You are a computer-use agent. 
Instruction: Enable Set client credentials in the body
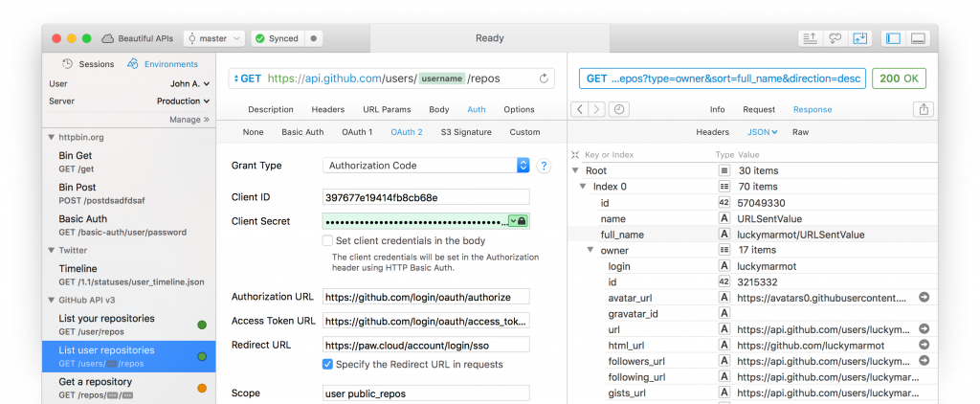coord(327,241)
